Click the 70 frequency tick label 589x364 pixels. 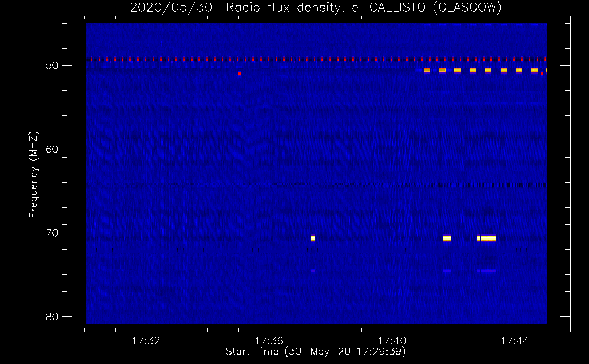[x=52, y=233]
